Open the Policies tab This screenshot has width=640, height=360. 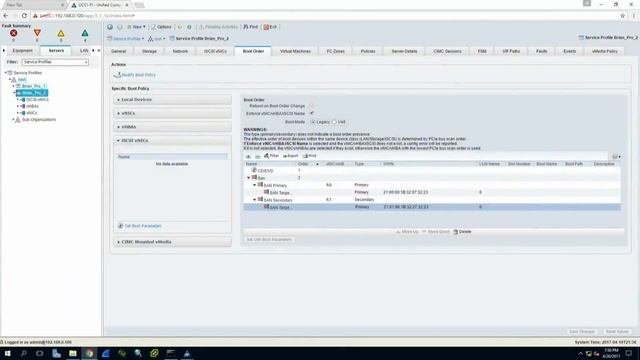(368, 51)
